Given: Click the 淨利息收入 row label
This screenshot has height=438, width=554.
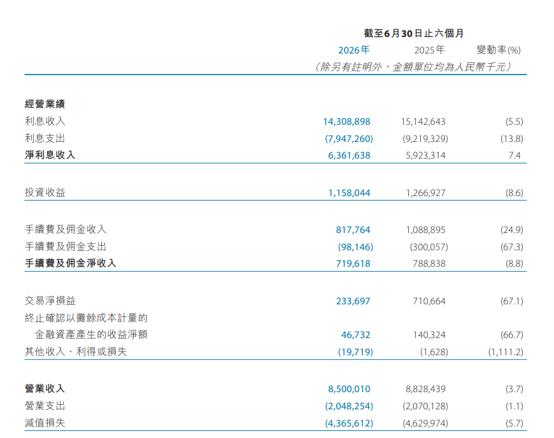Looking at the screenshot, I should 50,155.
